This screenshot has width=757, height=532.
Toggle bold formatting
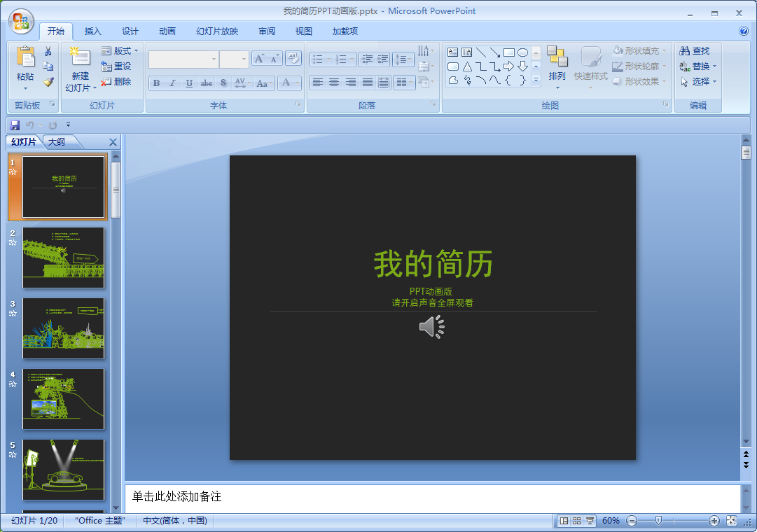click(155, 83)
